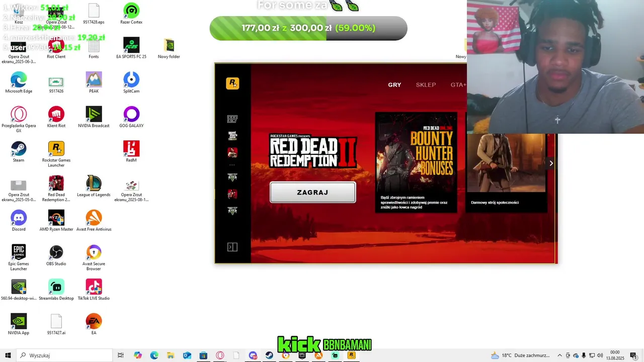This screenshot has width=644, height=362.
Task: Open AMD Ryzen Master desktop icon
Action: click(x=56, y=220)
